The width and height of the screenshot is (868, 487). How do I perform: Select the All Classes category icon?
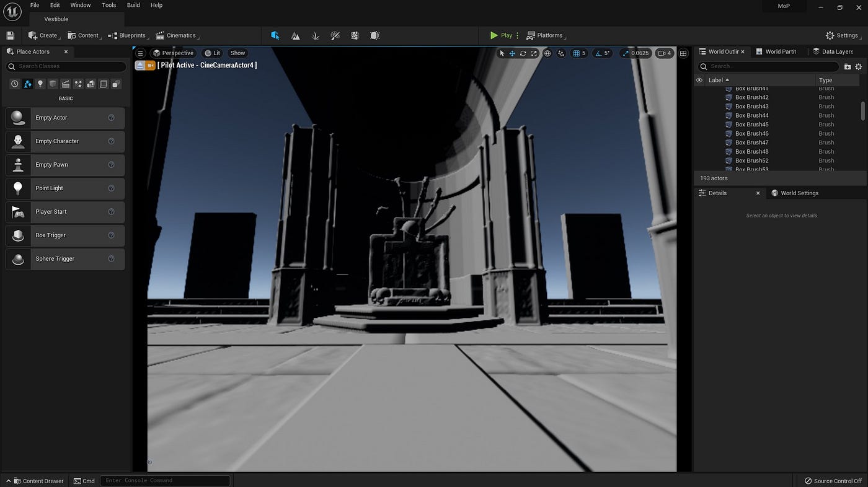116,84
